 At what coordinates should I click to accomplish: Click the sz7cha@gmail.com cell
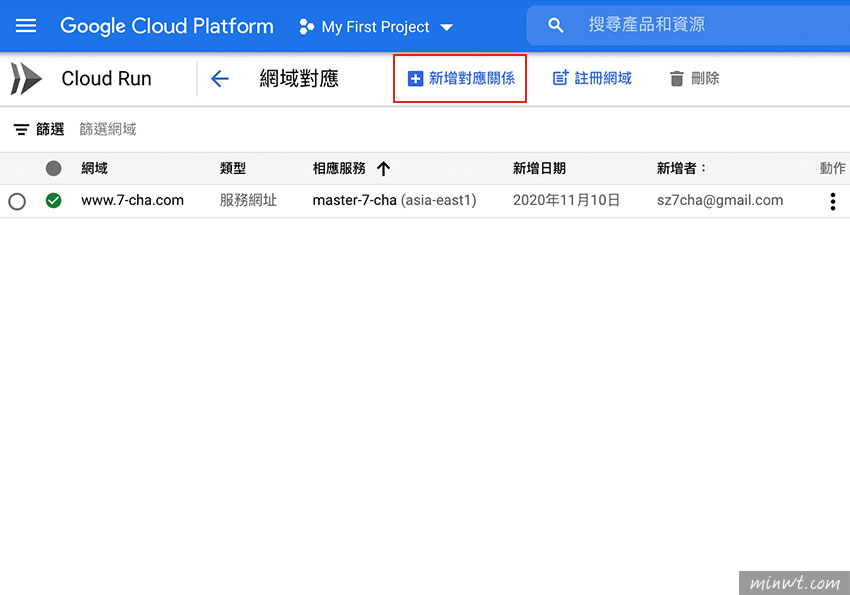tap(720, 201)
